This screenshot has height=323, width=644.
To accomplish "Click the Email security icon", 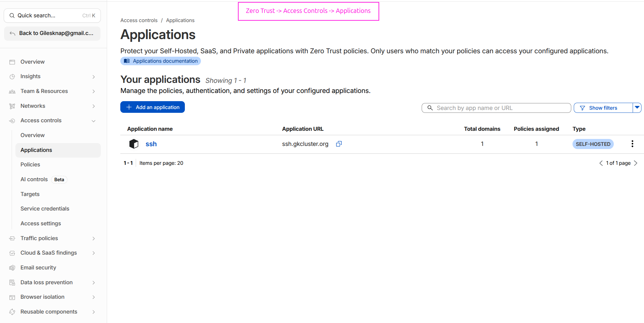I will [x=12, y=267].
